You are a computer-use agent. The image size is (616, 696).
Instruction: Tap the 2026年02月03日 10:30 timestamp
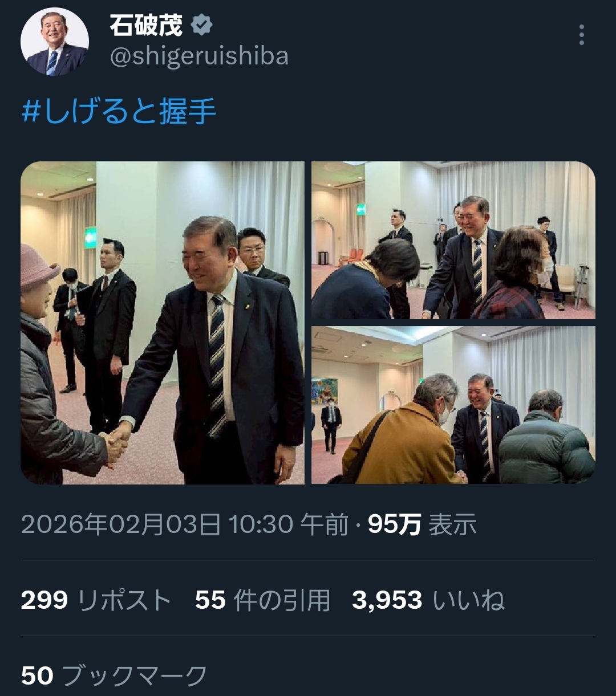[x=184, y=525]
